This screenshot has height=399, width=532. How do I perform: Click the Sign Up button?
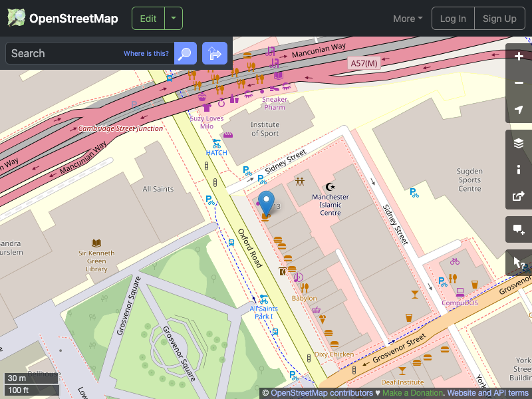(499, 19)
